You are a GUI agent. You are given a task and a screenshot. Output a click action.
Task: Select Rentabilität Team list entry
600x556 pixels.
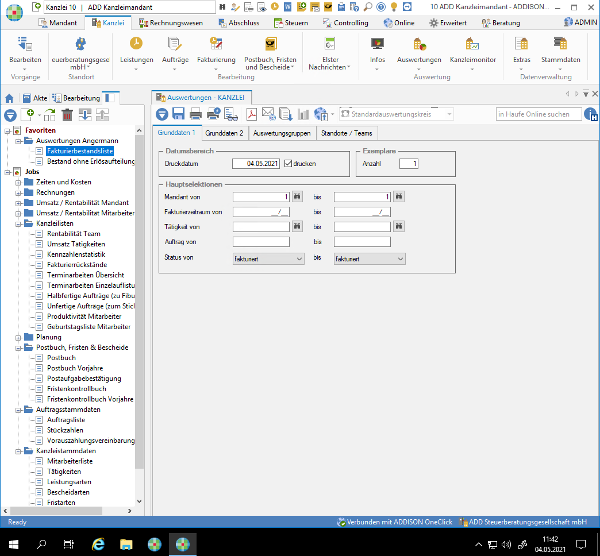73,233
